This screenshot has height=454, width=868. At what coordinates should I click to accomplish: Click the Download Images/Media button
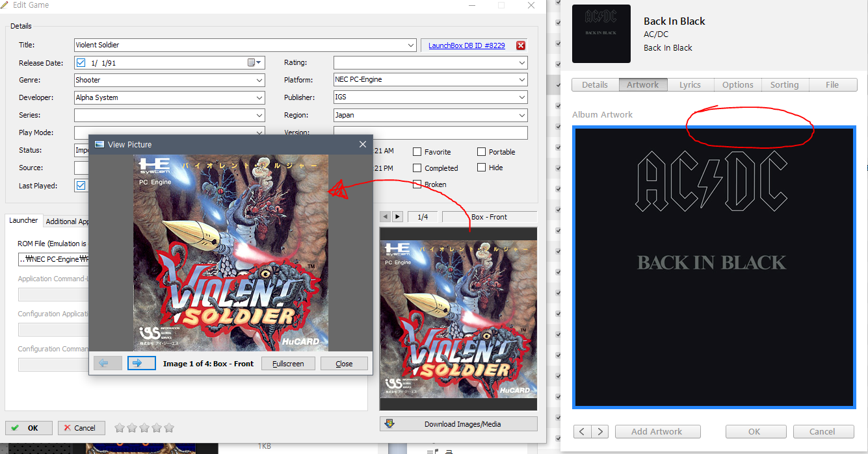[458, 424]
